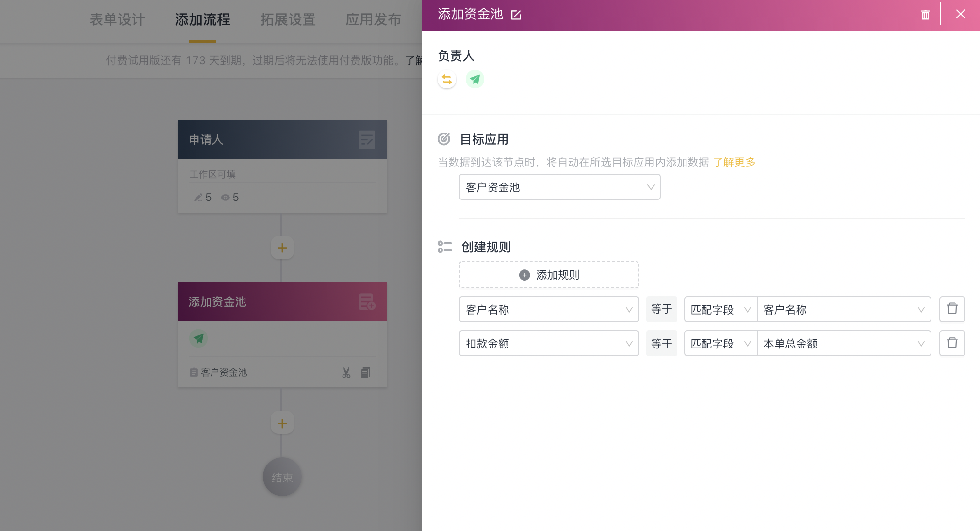Switch to 应用发布 tab
The height and width of the screenshot is (531, 980).
tap(374, 19)
